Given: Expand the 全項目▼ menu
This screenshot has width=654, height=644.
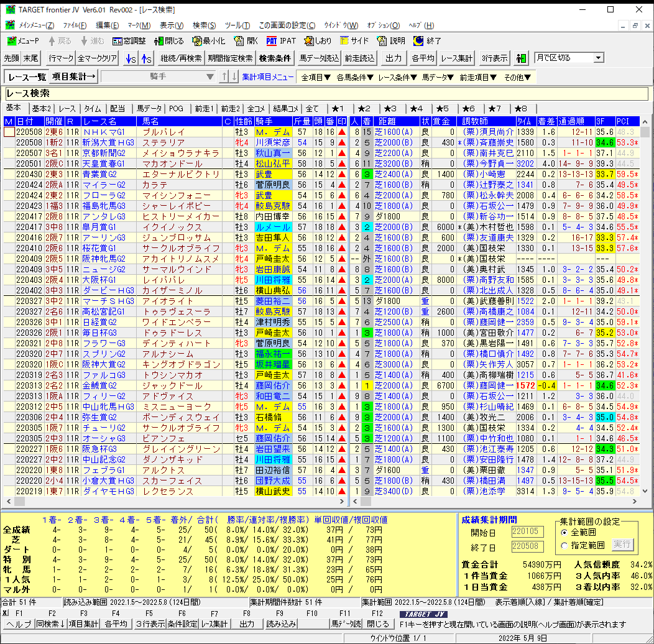Looking at the screenshot, I should click(316, 77).
